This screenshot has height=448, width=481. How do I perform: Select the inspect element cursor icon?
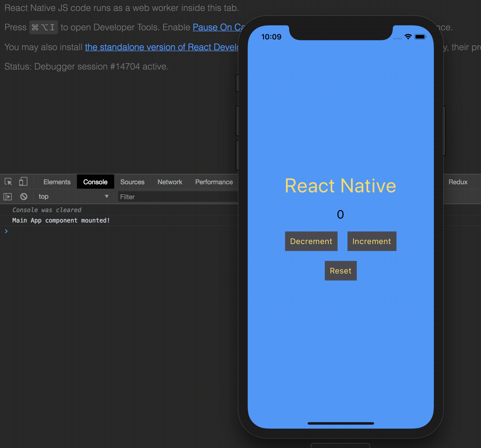click(8, 182)
